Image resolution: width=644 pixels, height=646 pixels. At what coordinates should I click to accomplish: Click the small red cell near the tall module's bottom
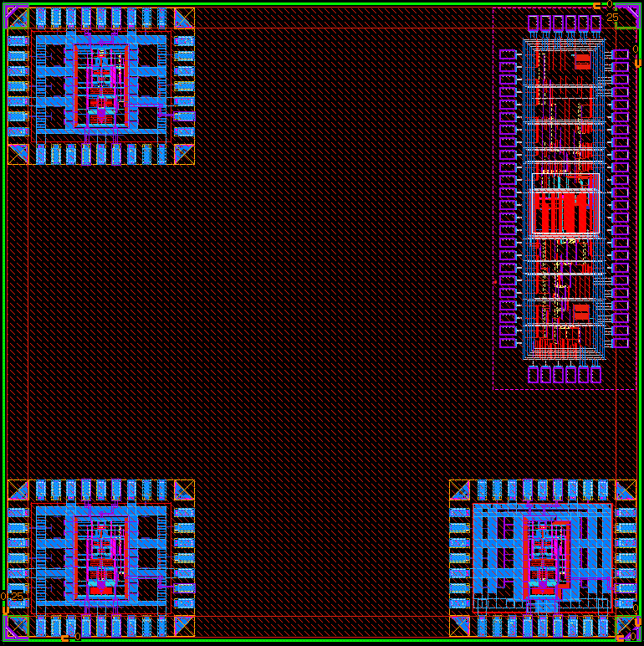click(580, 311)
